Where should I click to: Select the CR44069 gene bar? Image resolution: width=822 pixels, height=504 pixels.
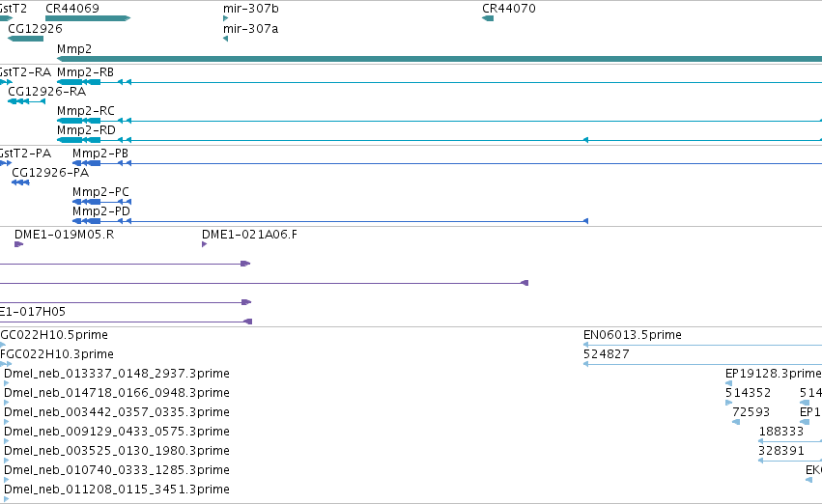88,18
